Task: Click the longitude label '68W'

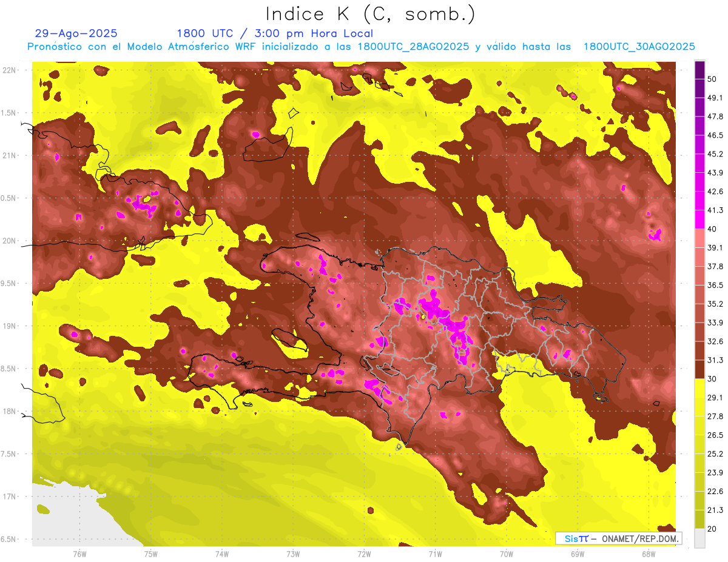Action: point(649,554)
